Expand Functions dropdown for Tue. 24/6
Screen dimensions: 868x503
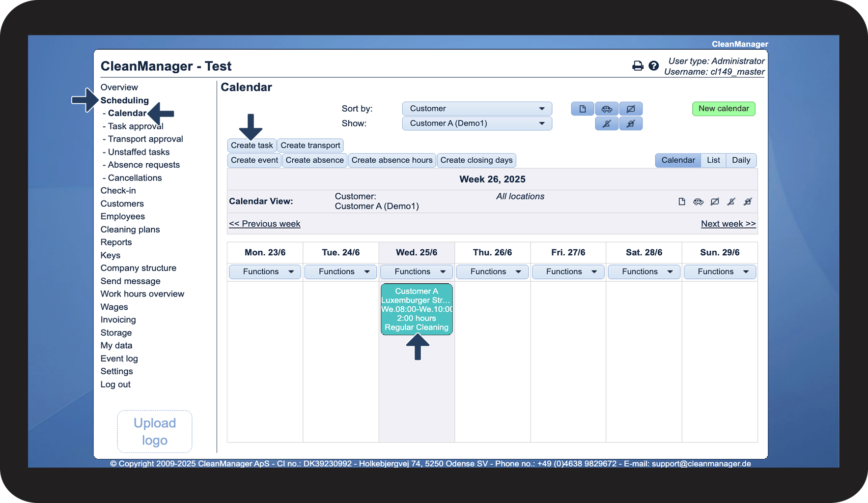click(x=341, y=272)
